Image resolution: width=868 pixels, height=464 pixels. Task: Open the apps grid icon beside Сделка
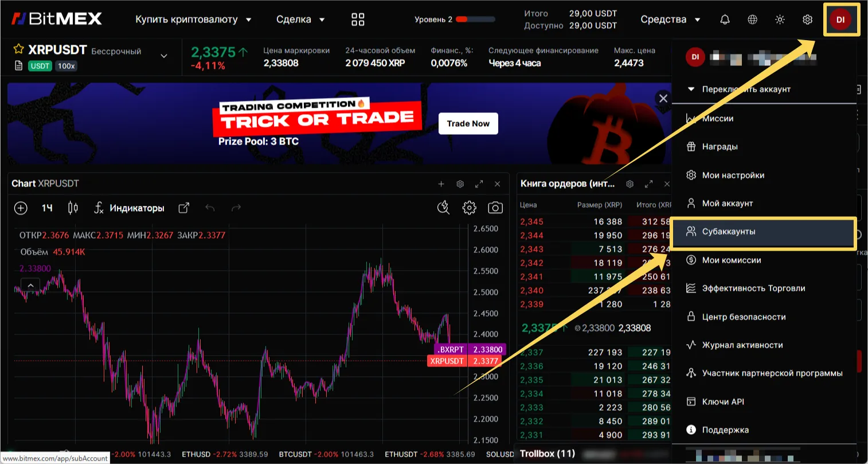pyautogui.click(x=358, y=19)
